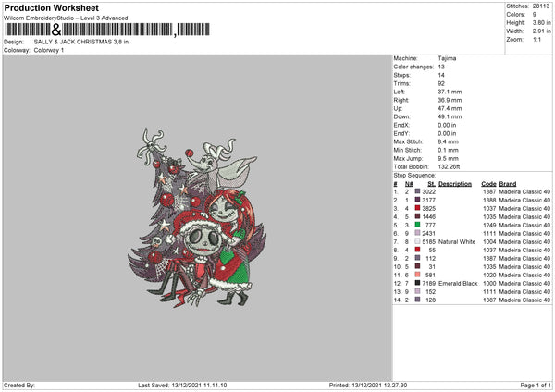Click "Madeira Classic 40" brand in row 1

524,191
